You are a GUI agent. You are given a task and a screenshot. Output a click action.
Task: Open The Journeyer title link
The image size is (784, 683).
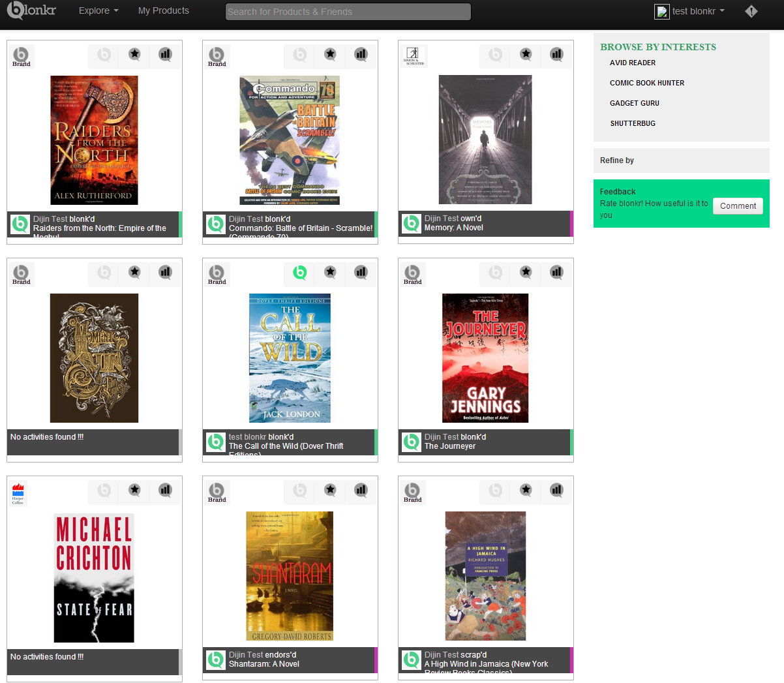point(450,446)
